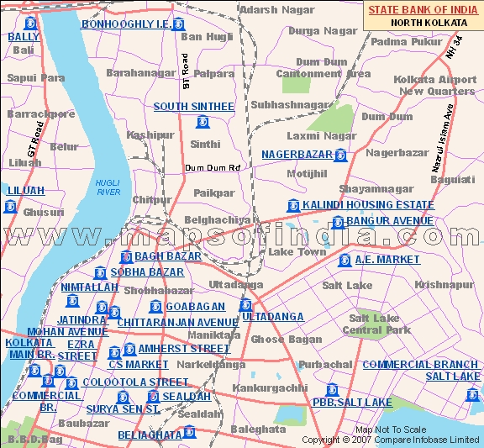Click the AMHERST STREET link
This screenshot has height=448, width=484.
point(184,349)
